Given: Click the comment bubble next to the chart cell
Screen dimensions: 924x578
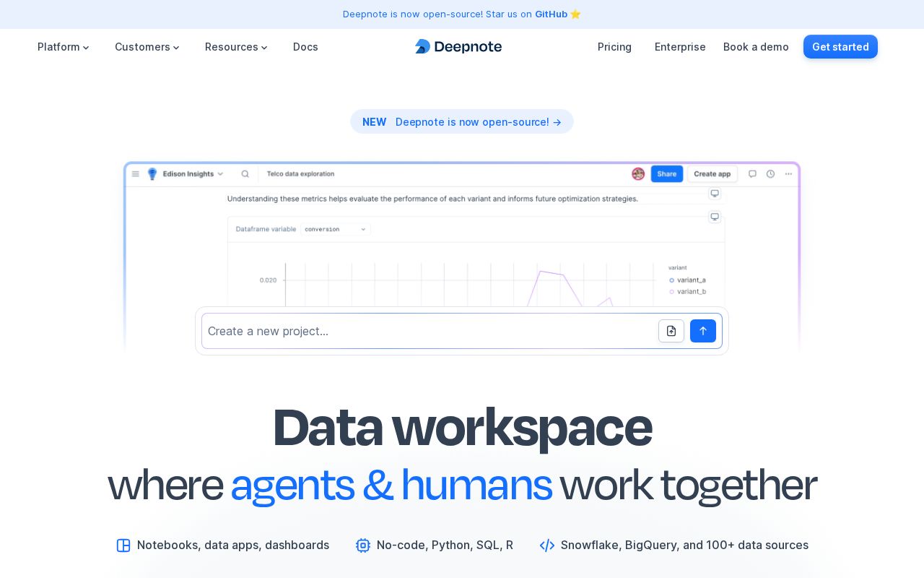Looking at the screenshot, I should pyautogui.click(x=715, y=217).
